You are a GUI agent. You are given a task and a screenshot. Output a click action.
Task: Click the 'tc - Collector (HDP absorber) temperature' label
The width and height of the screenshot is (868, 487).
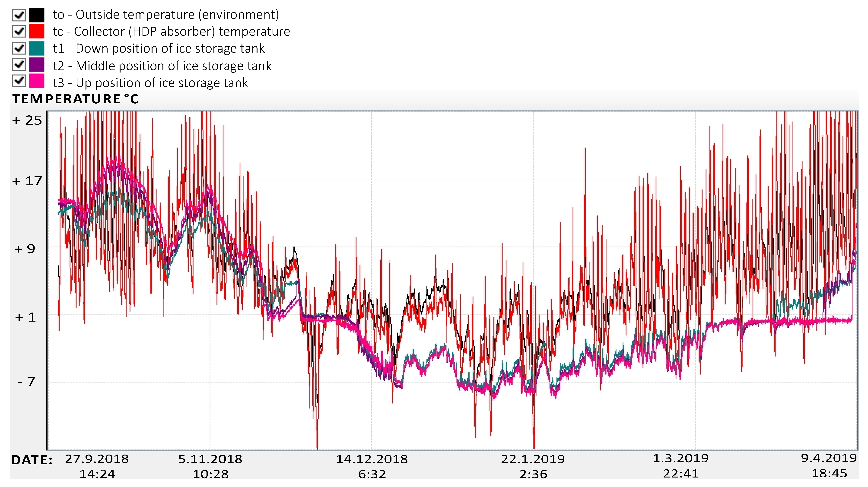tap(171, 32)
